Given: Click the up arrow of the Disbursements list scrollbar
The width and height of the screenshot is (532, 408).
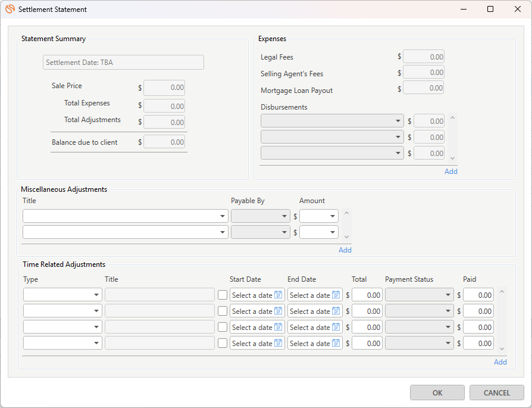Looking at the screenshot, I should click(452, 117).
